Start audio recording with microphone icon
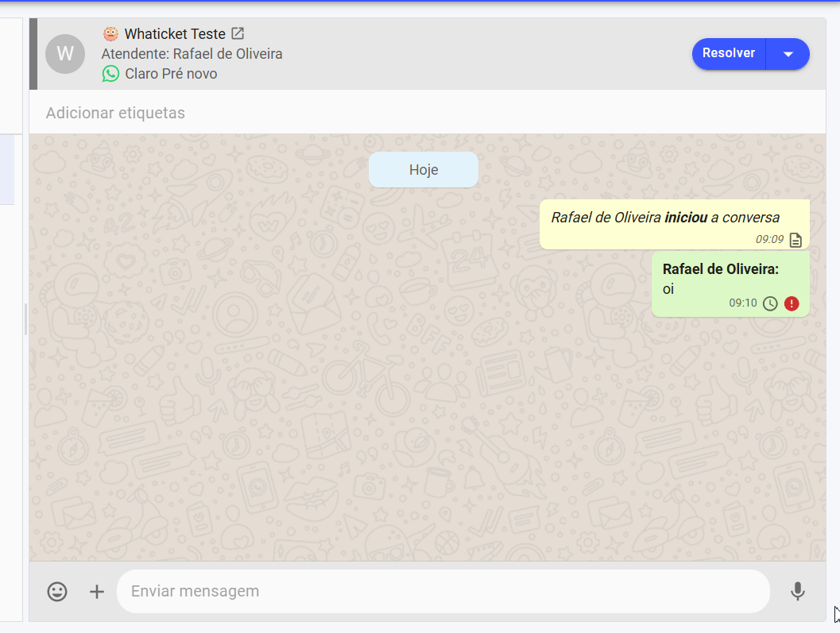 tap(798, 591)
